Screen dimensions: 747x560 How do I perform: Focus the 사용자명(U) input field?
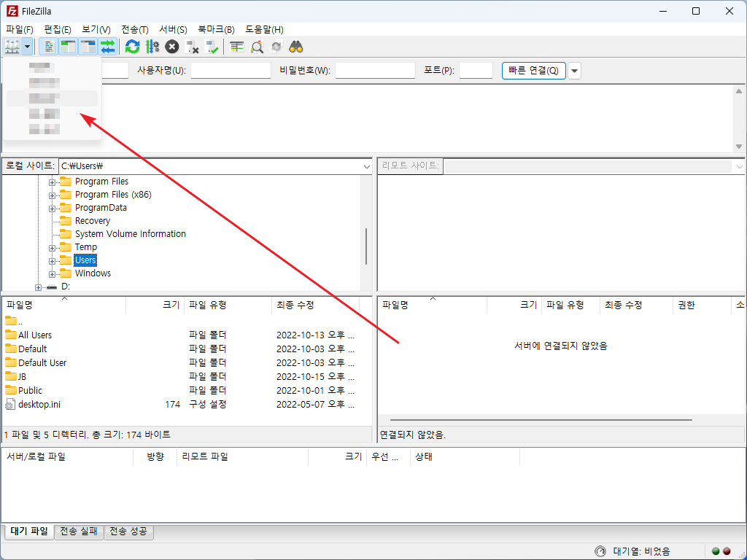[x=231, y=71]
